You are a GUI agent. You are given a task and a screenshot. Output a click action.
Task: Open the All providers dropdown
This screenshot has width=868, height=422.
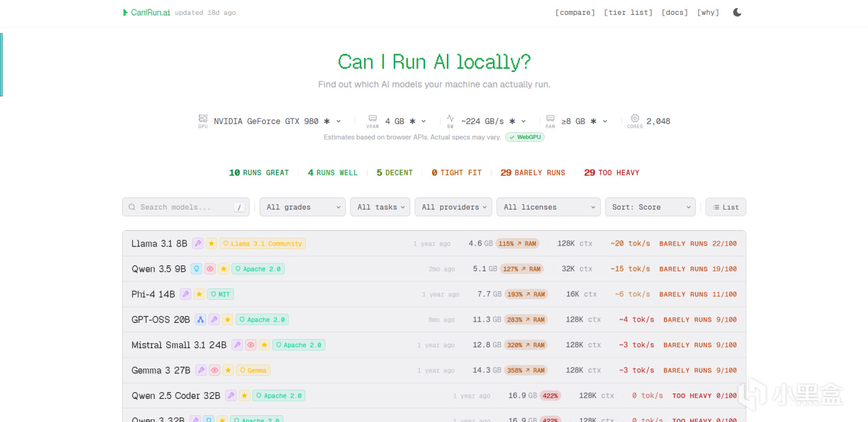click(x=454, y=207)
